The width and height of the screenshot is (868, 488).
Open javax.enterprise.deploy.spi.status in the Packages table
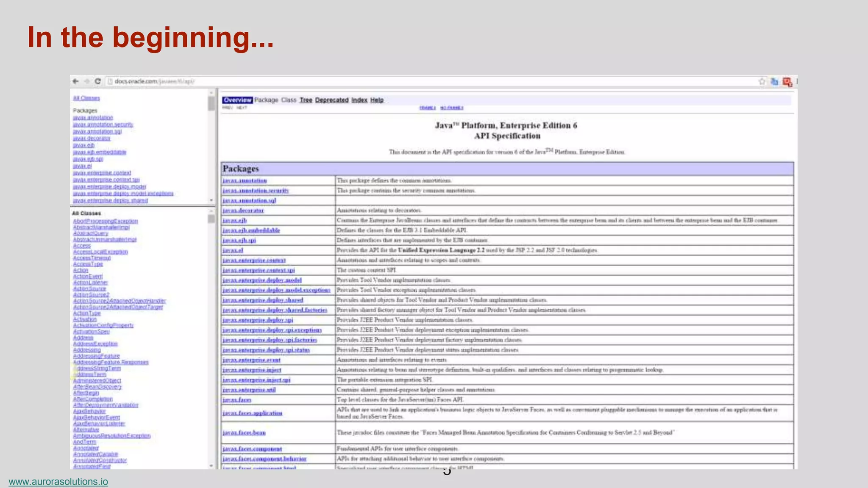[x=266, y=350]
